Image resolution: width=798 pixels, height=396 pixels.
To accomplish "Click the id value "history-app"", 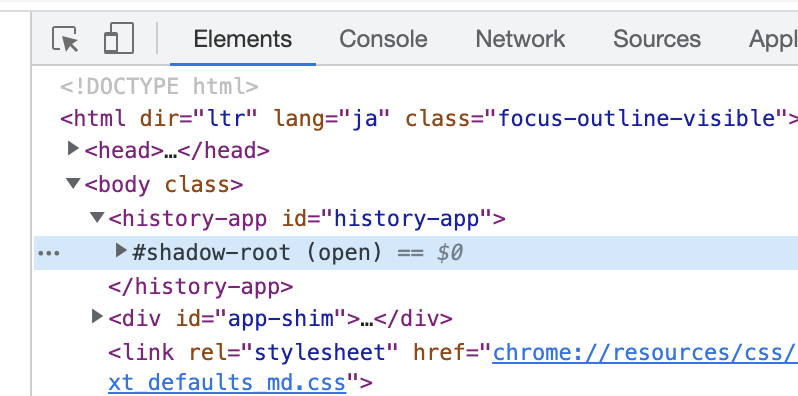I will [x=407, y=218].
